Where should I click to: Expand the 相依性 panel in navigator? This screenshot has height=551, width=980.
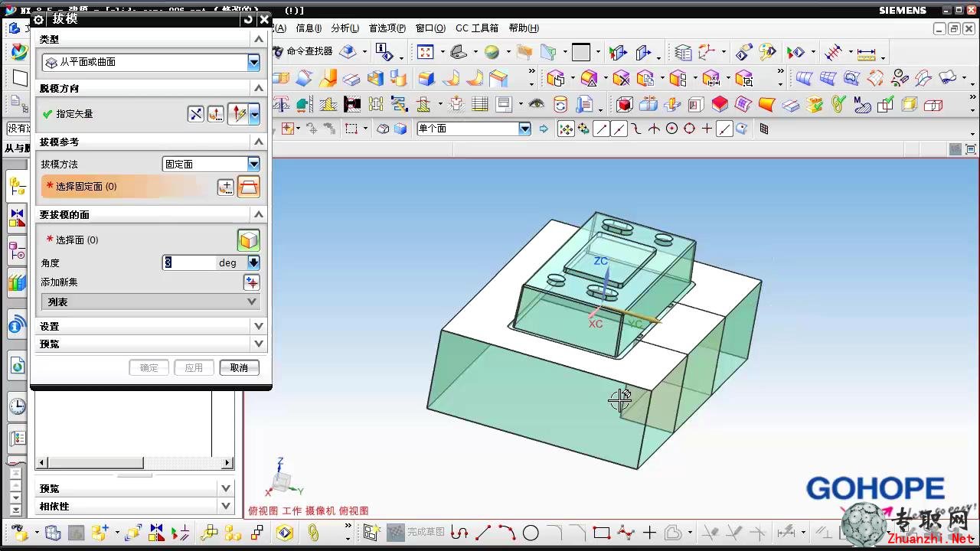[x=135, y=506]
